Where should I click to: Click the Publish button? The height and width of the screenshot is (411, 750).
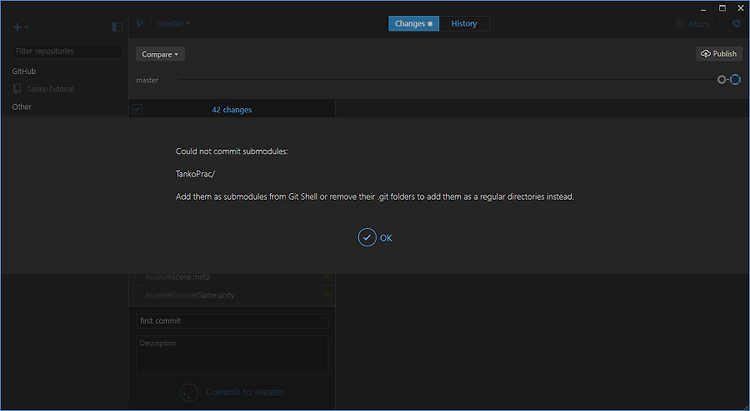tap(719, 54)
